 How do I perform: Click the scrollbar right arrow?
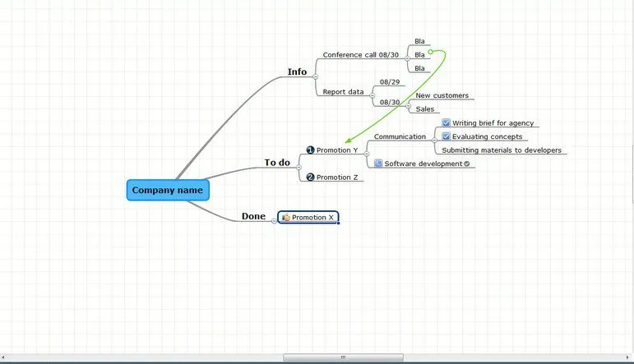click(x=627, y=357)
